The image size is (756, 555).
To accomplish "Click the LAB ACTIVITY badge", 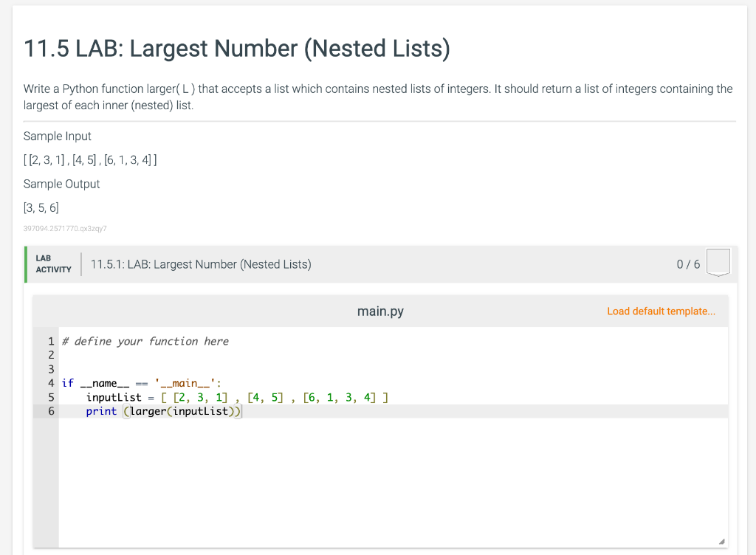I will [x=52, y=263].
